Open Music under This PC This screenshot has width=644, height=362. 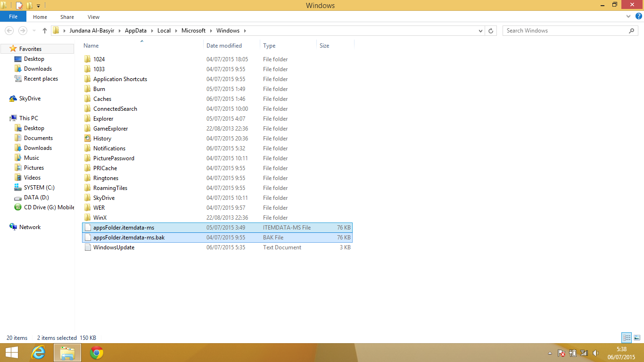click(x=32, y=158)
